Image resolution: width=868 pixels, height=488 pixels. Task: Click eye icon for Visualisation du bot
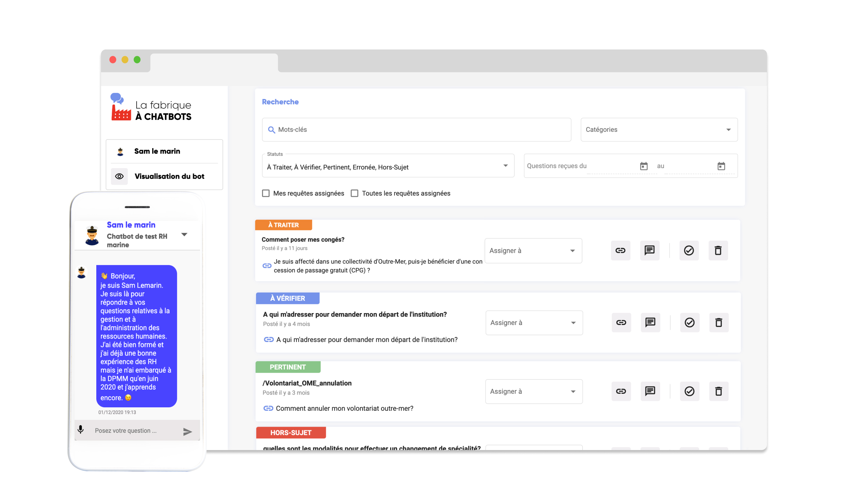tap(119, 176)
